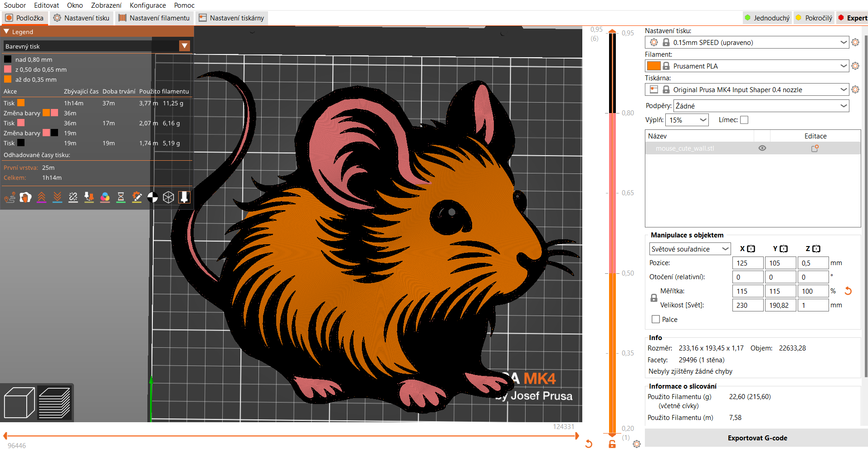
Task: Switch to 3D editor view cube
Action: [19, 403]
